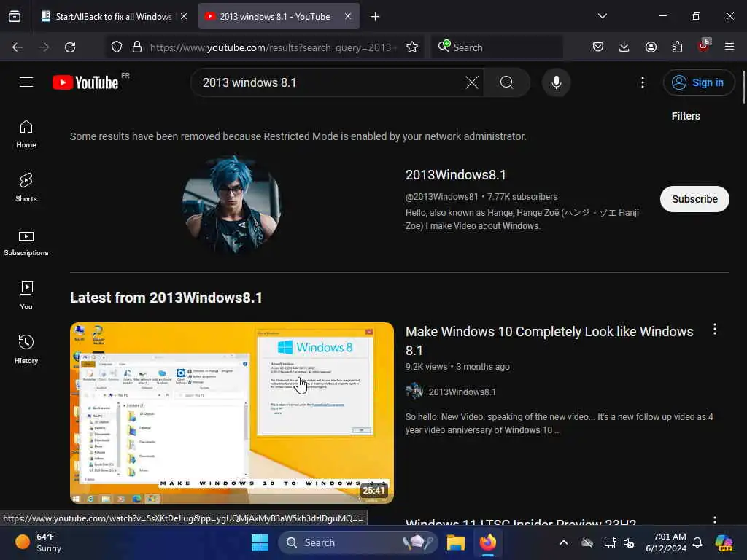Start voice search with microphone icon

556,82
